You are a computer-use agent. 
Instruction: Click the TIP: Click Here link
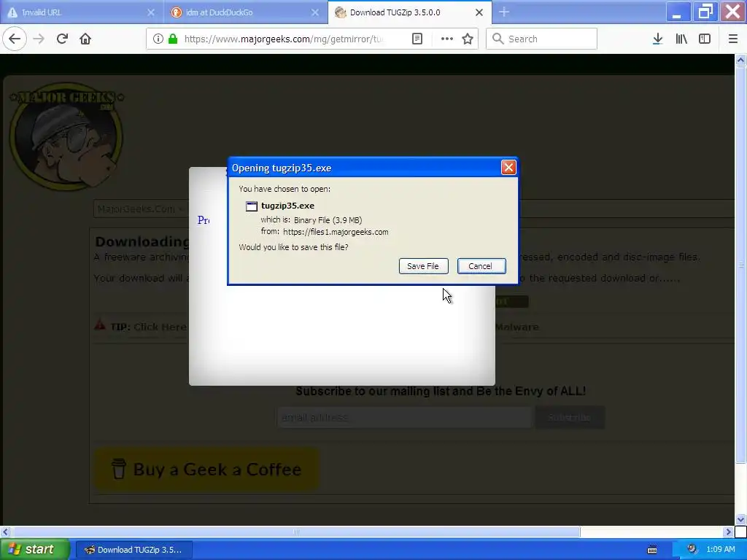click(x=149, y=327)
